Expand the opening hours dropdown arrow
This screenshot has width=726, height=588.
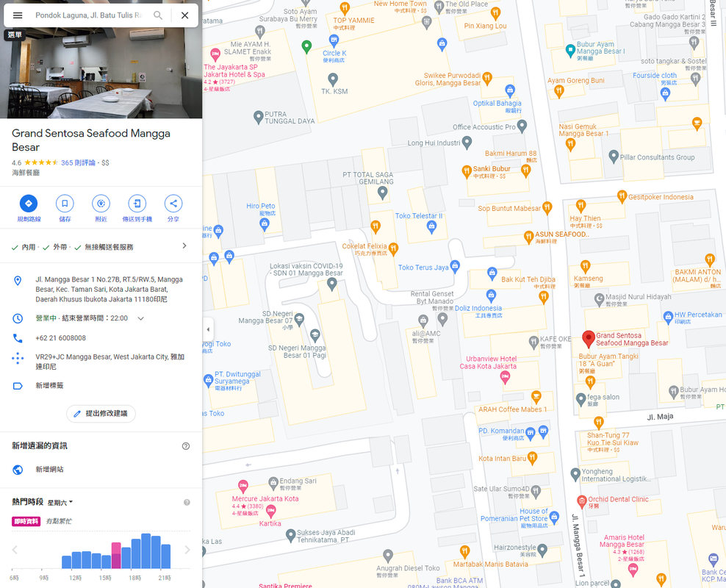pos(141,318)
